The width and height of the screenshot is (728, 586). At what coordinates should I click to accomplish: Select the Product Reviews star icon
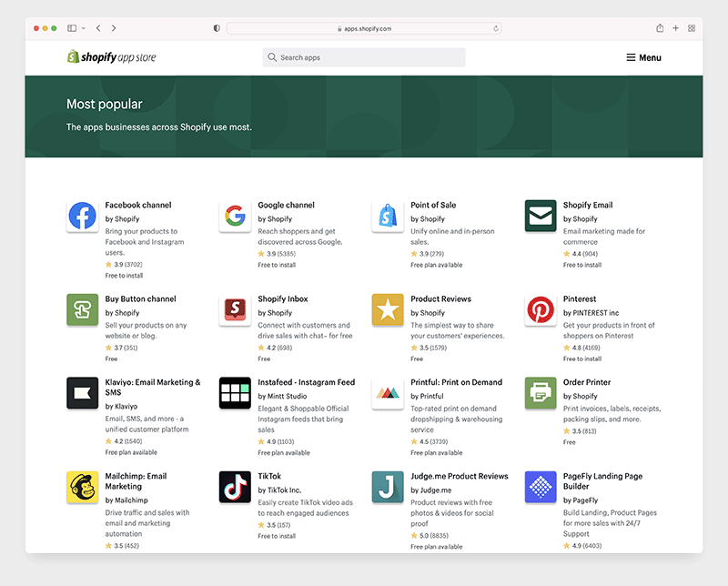pos(388,309)
